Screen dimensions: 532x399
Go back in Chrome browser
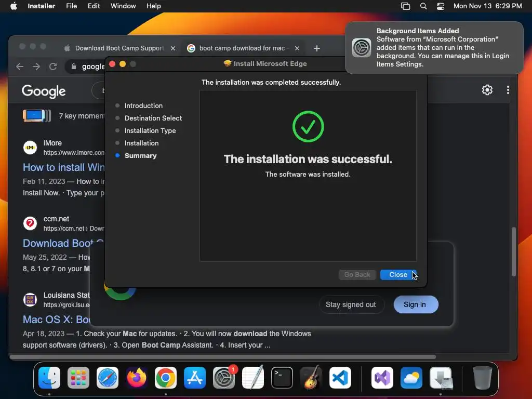(20, 66)
